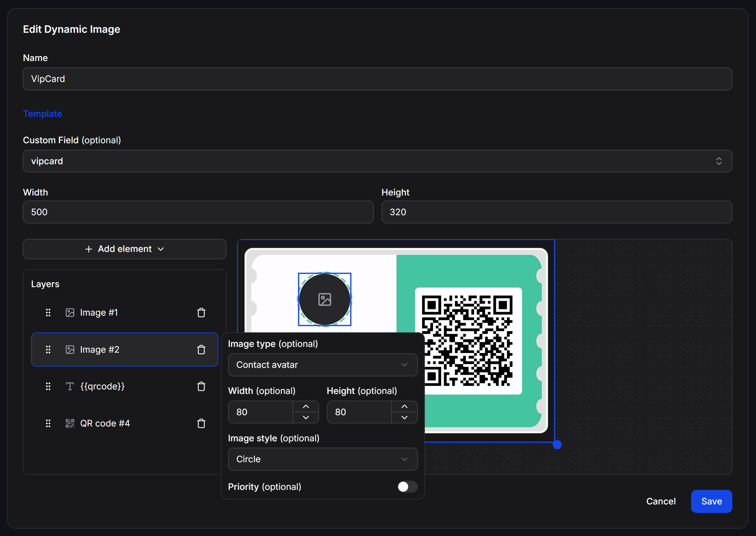Toggle the Priority switch
The image size is (756, 536).
click(x=408, y=487)
